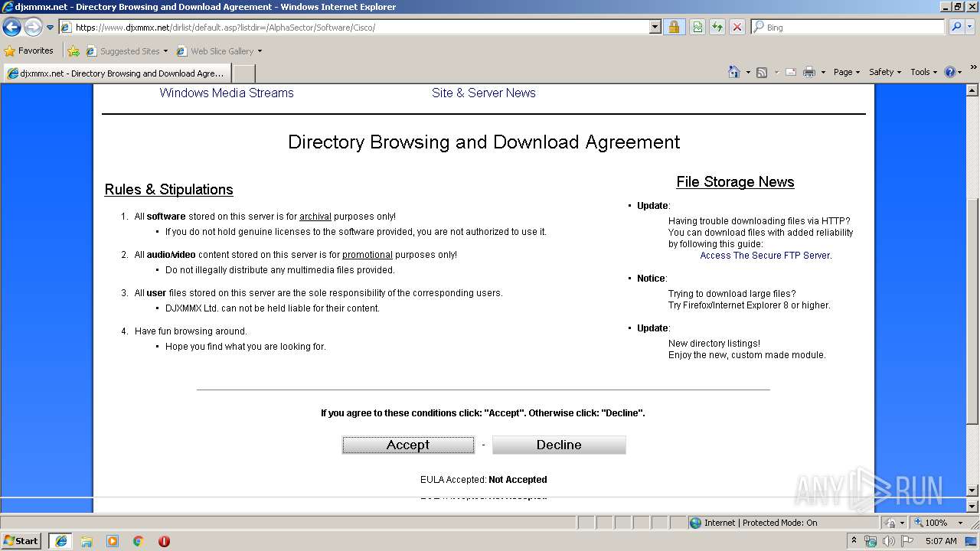980x551 pixels.
Task: Click the File Storage News heading
Action: [735, 182]
